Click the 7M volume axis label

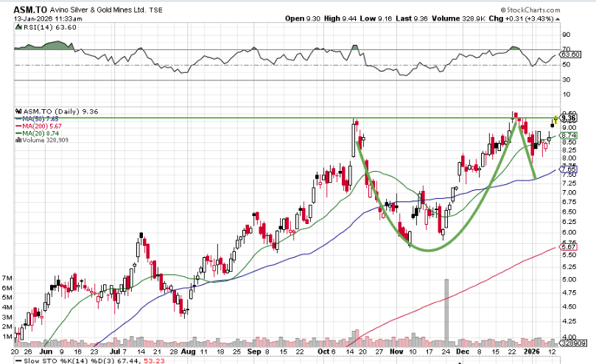point(7,279)
